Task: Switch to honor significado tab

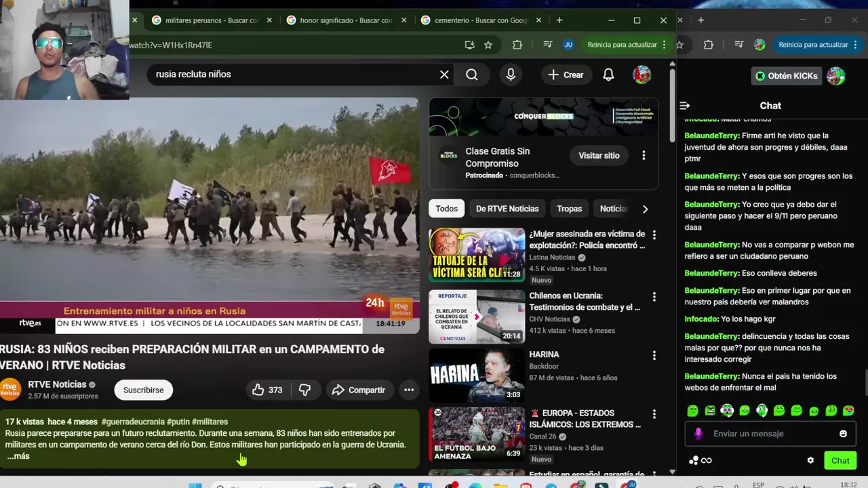Action: (346, 20)
